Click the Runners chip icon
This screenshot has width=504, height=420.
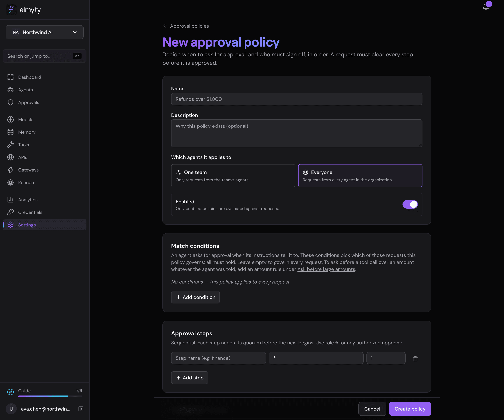[x=10, y=182]
